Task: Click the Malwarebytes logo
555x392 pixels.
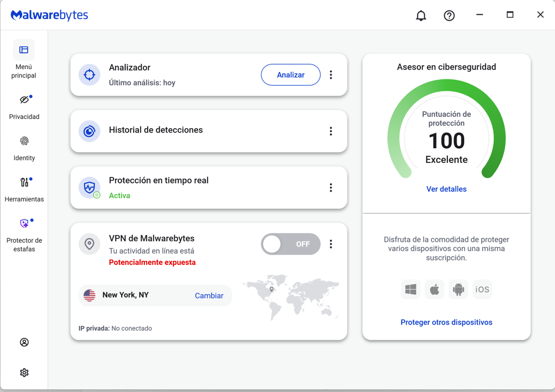Action: coord(49,15)
